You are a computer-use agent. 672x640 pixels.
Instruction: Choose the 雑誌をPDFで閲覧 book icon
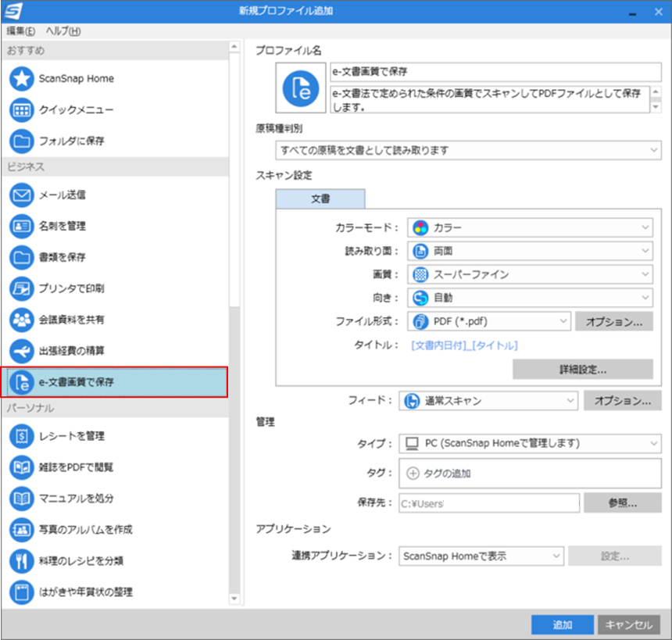(21, 467)
